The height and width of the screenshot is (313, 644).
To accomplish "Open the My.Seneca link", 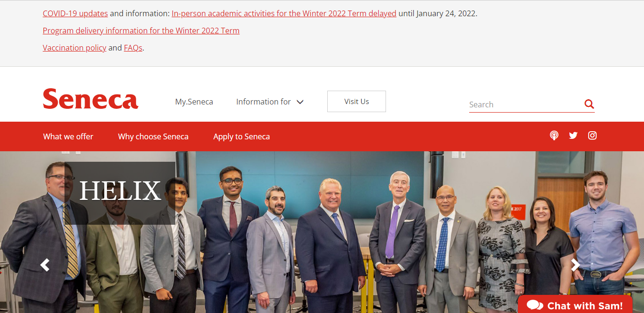I will pos(194,102).
